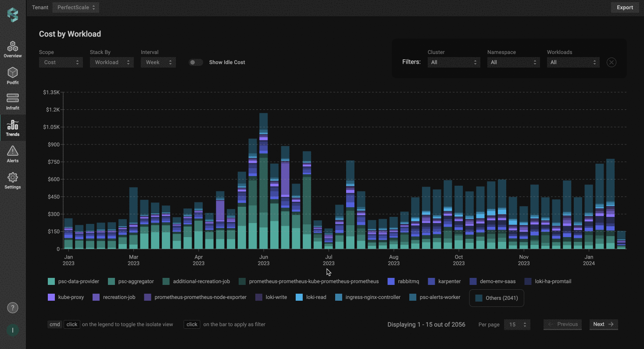Go to Next page of legend
644x349 pixels.
pyautogui.click(x=603, y=324)
